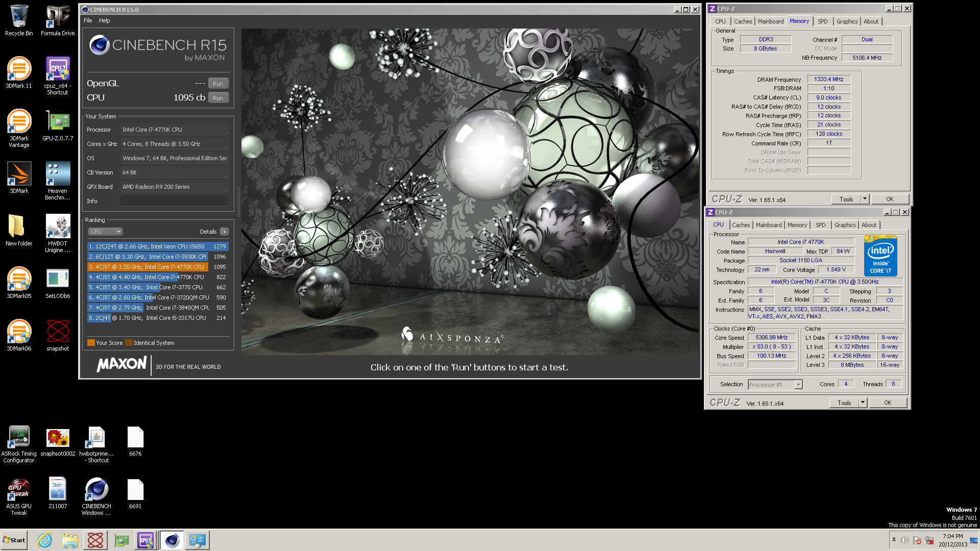The height and width of the screenshot is (551, 980).
Task: Open the CPU ranking dropdown
Action: coord(106,232)
